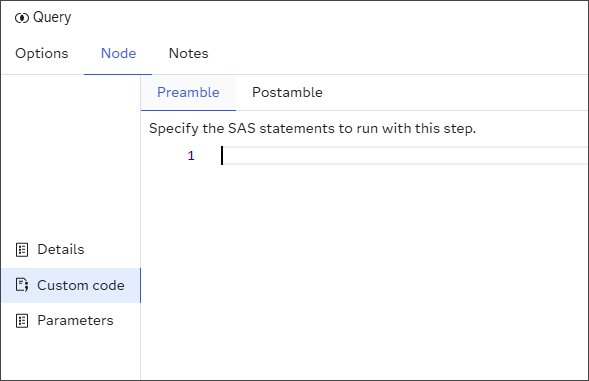Screen dimensions: 589x381
Task: Switch to the Options tab
Action: (42, 53)
